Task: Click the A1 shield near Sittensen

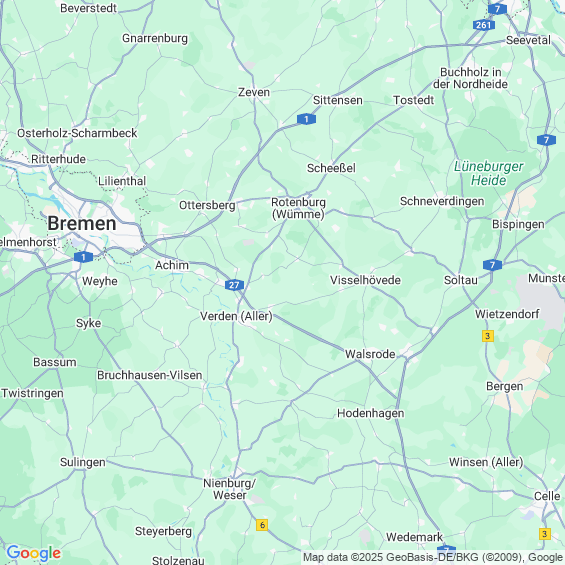Action: coord(306,119)
